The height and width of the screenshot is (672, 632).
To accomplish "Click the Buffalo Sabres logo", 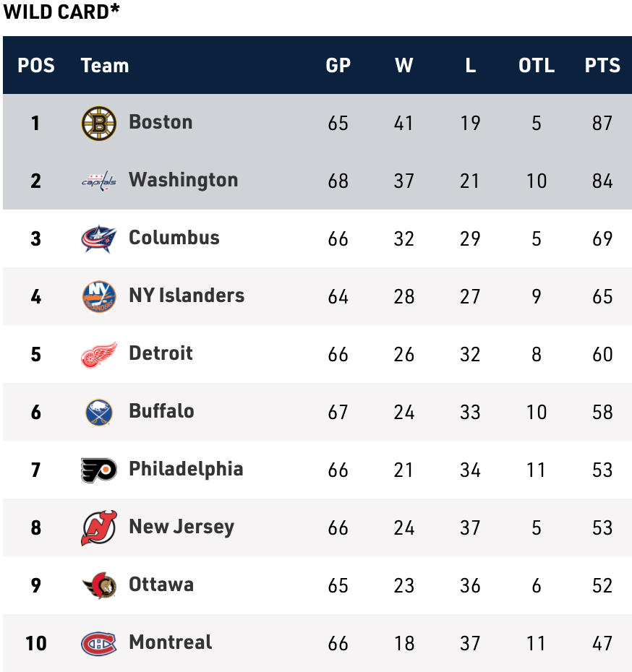I will [x=98, y=412].
